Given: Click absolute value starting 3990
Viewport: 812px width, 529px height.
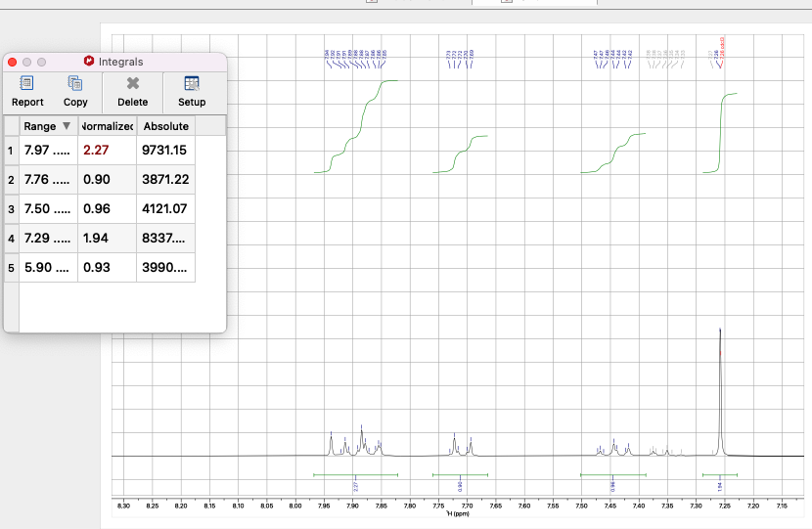Looking at the screenshot, I should [165, 268].
